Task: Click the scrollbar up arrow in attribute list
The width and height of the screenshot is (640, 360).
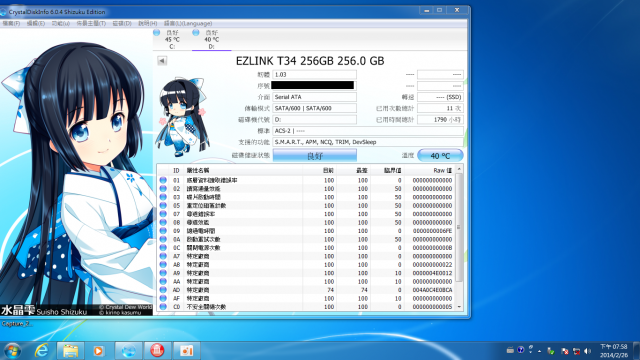Action: [x=459, y=169]
